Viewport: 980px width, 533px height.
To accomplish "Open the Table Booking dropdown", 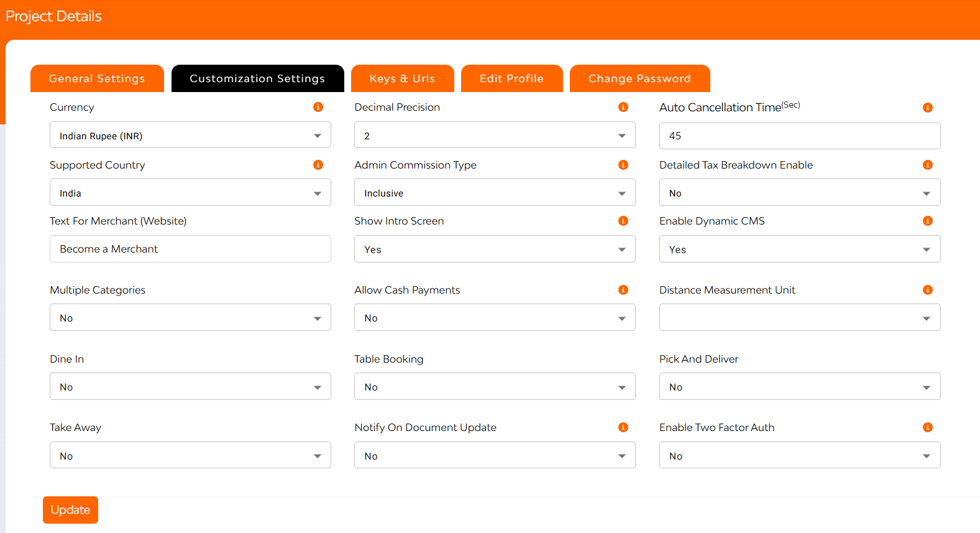I will coord(495,386).
